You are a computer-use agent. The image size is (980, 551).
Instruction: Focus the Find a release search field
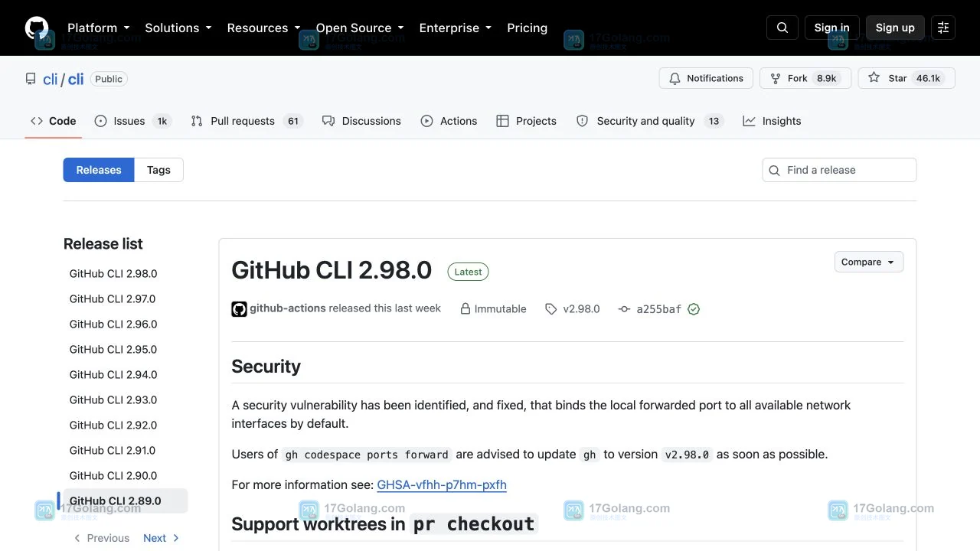[x=839, y=170]
